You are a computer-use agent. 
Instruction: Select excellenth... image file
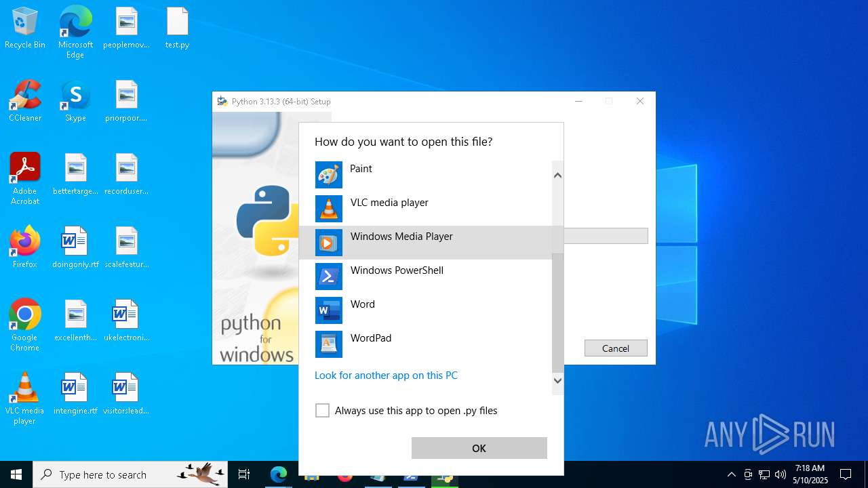(x=75, y=321)
